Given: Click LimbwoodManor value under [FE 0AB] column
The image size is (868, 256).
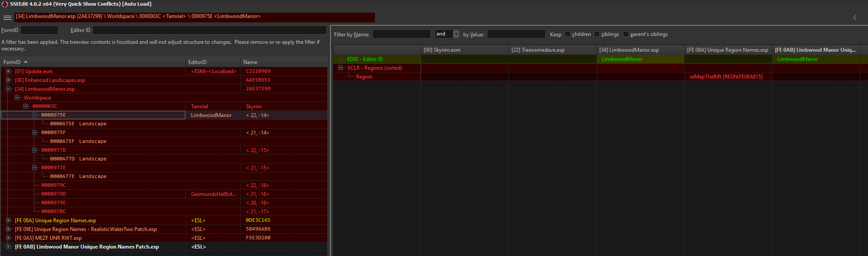Looking at the screenshot, I should point(798,59).
